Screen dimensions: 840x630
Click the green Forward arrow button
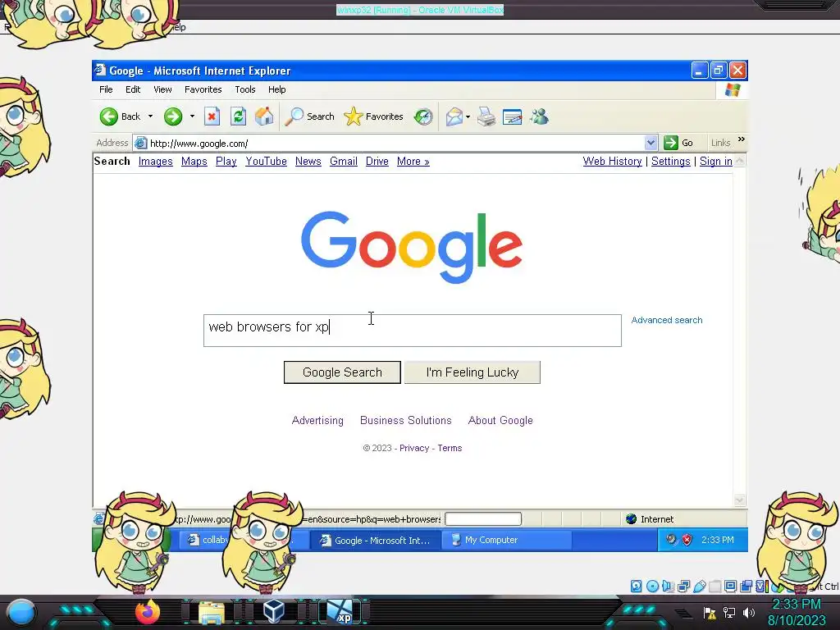pos(172,116)
